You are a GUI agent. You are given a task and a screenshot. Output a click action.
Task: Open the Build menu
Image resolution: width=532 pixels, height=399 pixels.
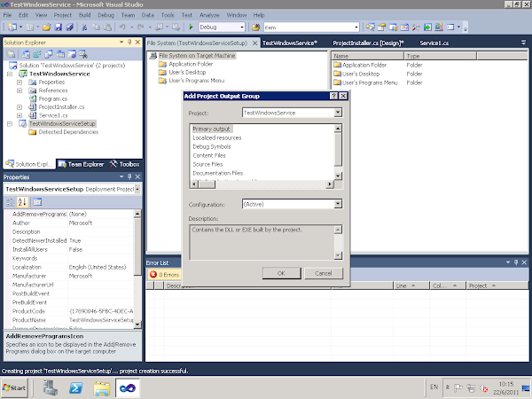pos(84,15)
